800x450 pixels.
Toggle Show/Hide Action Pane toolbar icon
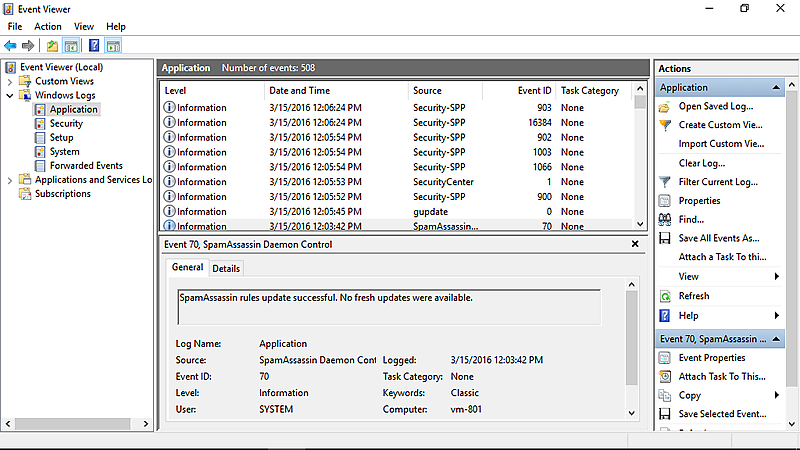(x=113, y=46)
